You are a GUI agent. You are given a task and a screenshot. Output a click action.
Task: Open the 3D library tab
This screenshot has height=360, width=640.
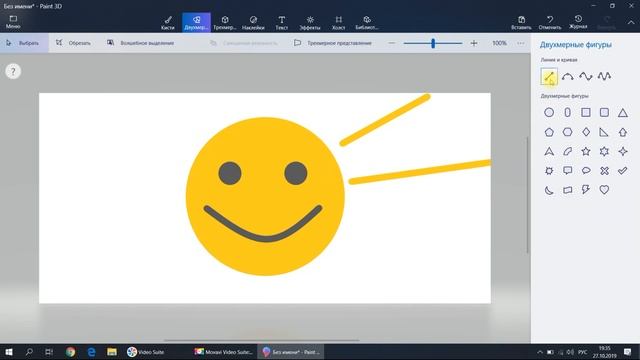[x=367, y=22]
